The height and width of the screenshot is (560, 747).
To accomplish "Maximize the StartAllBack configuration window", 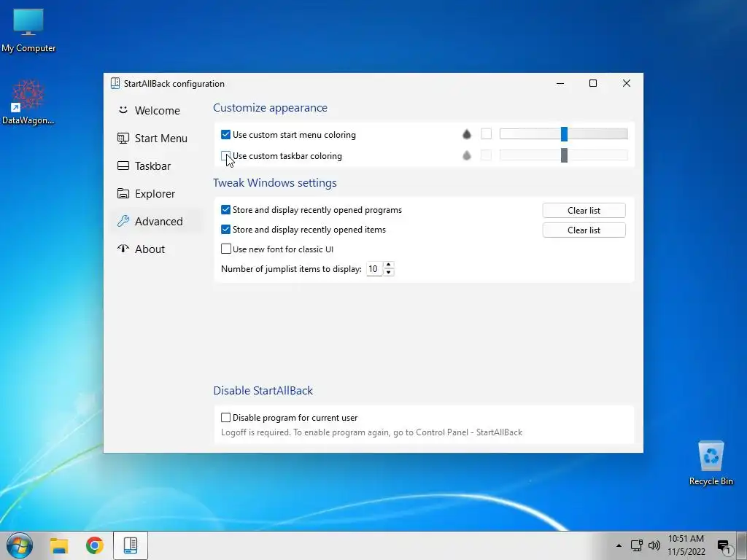I will 593,83.
